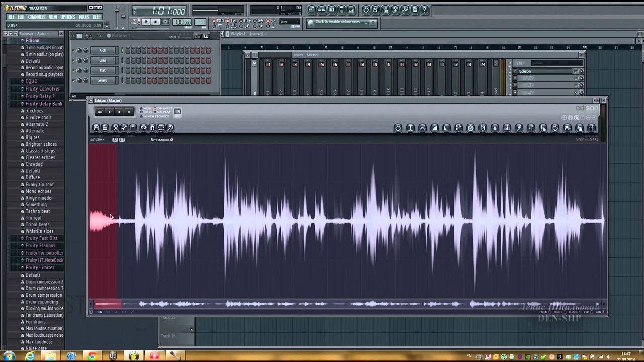Open the Edison window menu arrow

tap(91, 101)
